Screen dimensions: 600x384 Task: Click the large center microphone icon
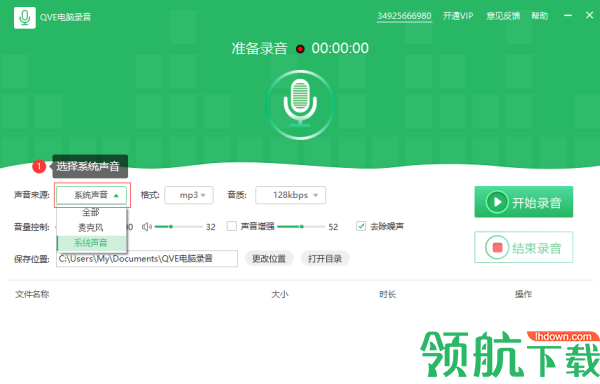click(x=300, y=104)
